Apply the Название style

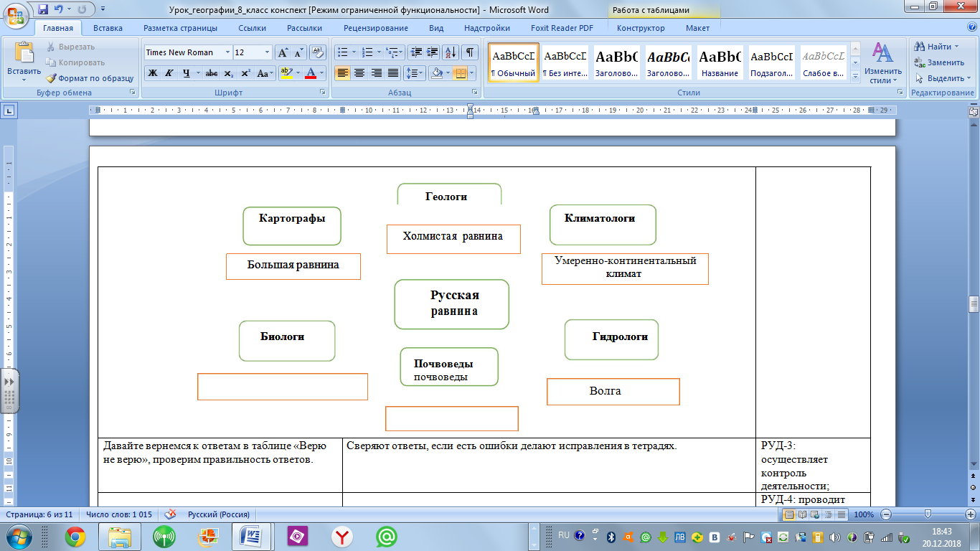[x=720, y=62]
